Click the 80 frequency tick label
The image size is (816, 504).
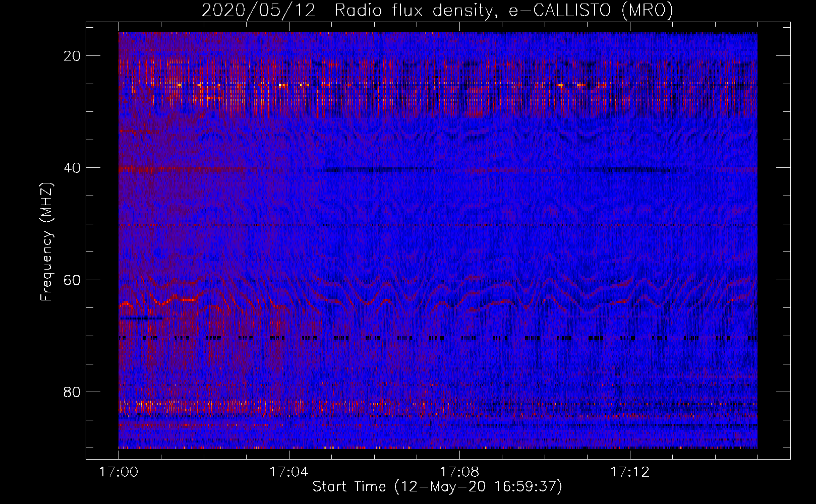(72, 392)
